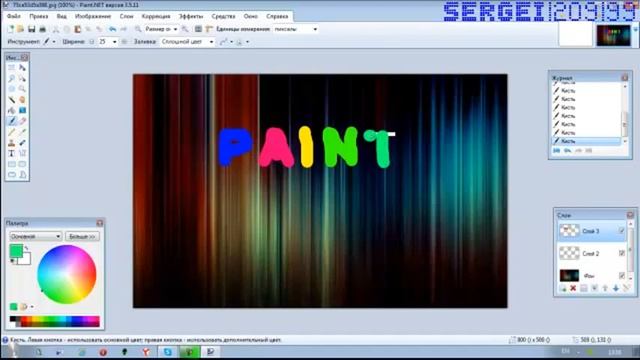Add new layer icon in Layers panel
Screen dimensions: 640x360
(x=563, y=288)
